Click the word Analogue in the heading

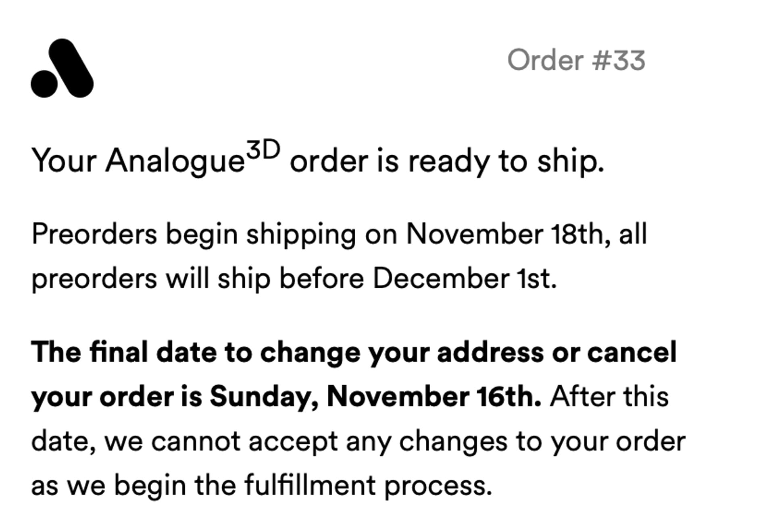click(175, 161)
